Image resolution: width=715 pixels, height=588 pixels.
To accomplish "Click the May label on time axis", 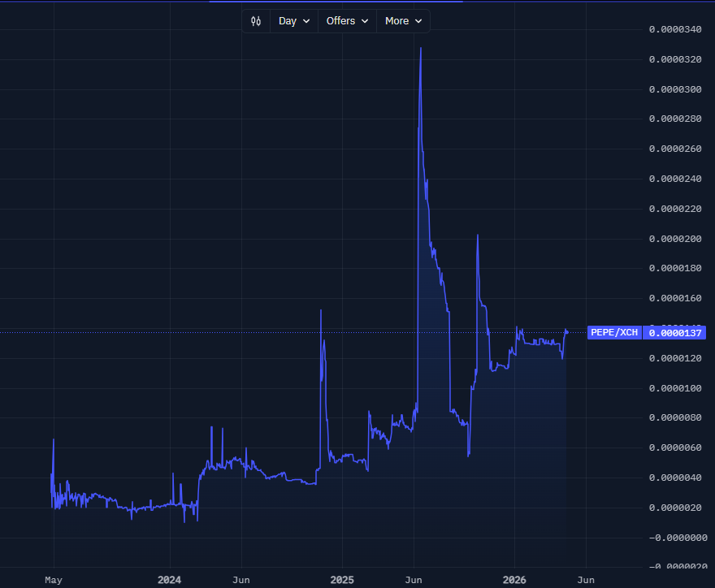I will [54, 580].
